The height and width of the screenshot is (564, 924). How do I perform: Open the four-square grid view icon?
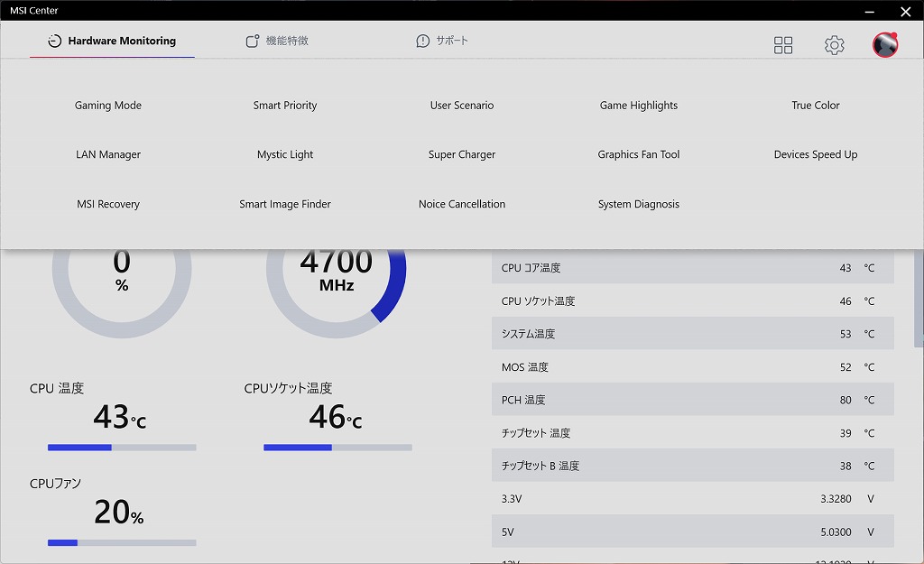pos(783,45)
